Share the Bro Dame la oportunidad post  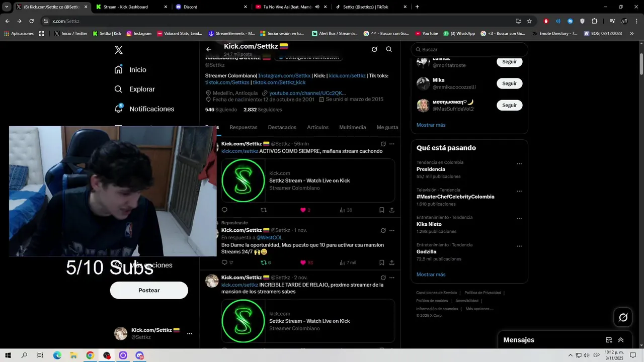click(x=391, y=262)
